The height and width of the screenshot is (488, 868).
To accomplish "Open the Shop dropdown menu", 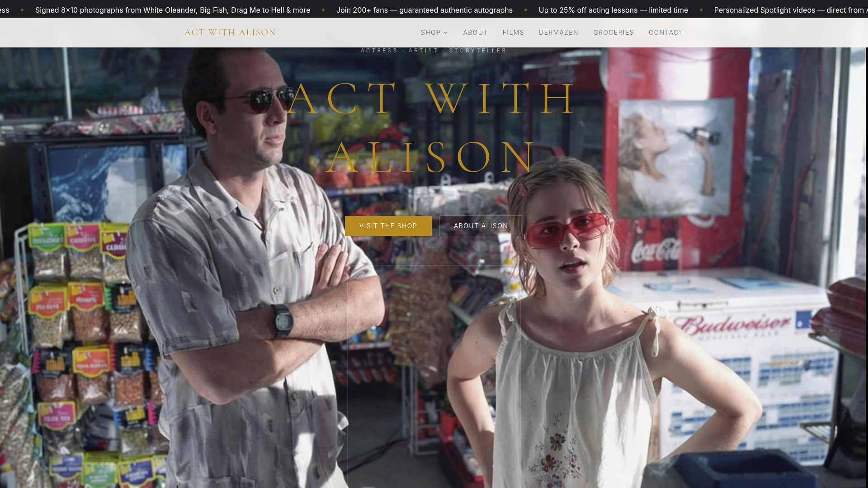I will point(434,33).
